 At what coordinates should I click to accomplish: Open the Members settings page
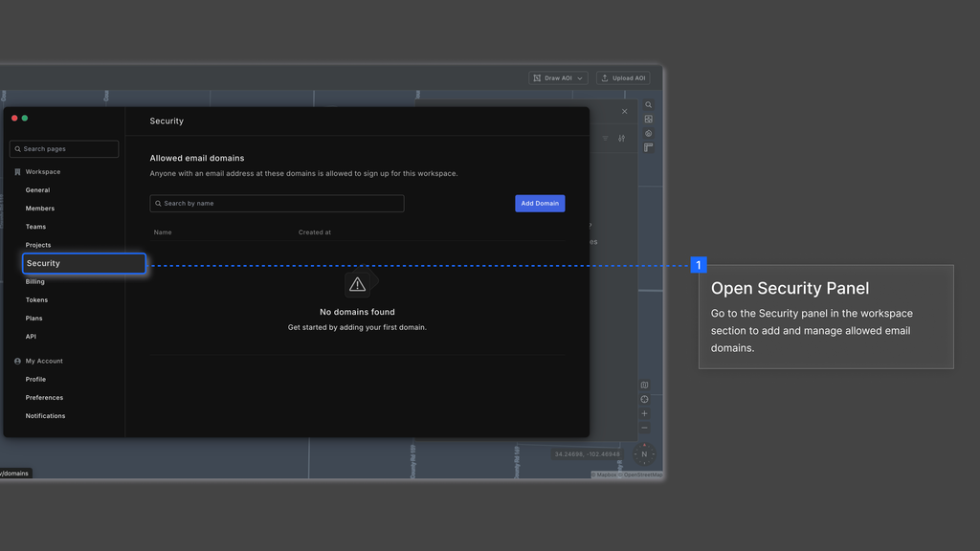(40, 208)
